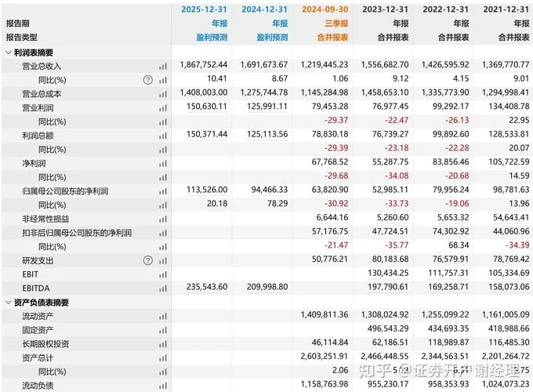Screen dimensions: 533x392
Task: Click value 496,543.29 in 固定资产 row
Action: pyautogui.click(x=388, y=328)
